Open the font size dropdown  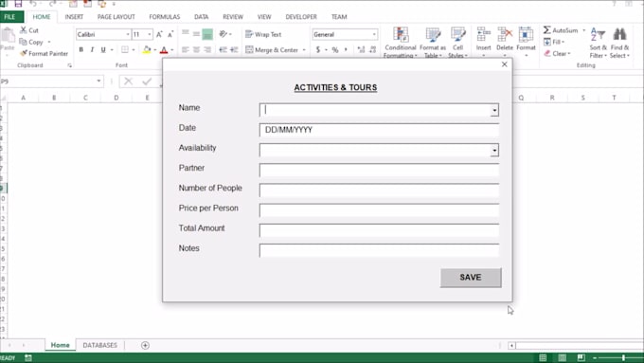pyautogui.click(x=150, y=34)
